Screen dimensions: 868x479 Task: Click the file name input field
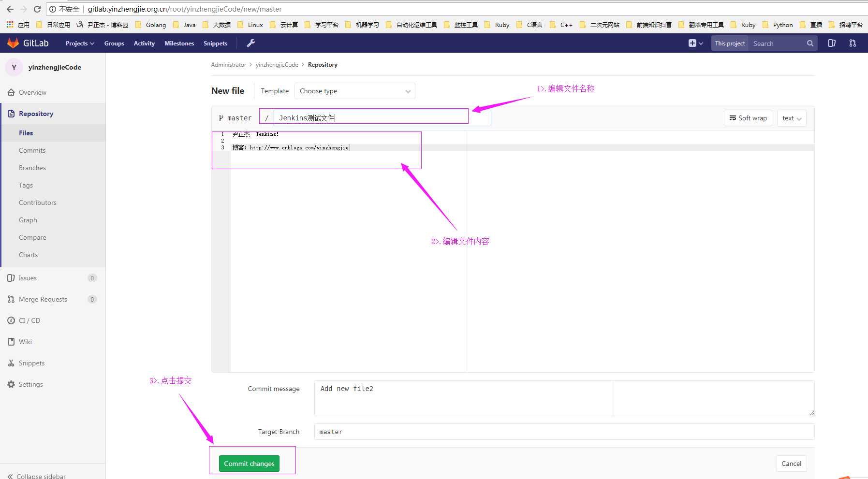point(382,118)
